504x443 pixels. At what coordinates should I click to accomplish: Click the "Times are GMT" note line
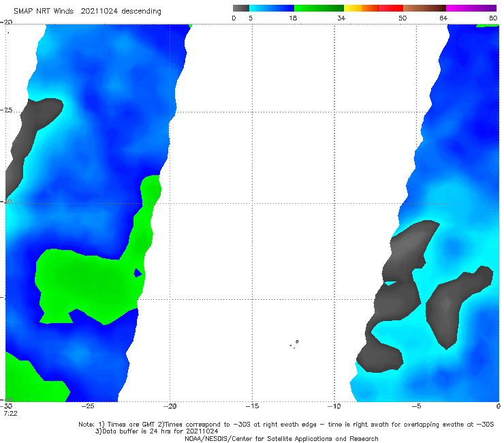pos(286,425)
